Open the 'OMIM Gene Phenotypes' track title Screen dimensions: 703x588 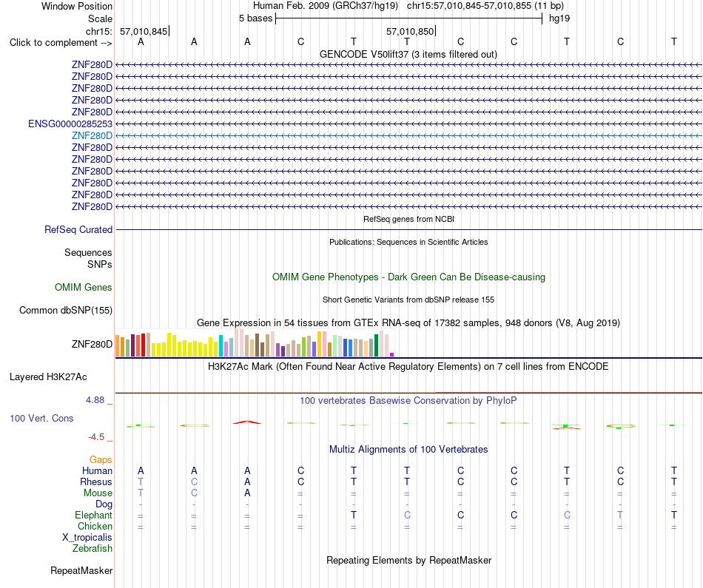coord(408,277)
